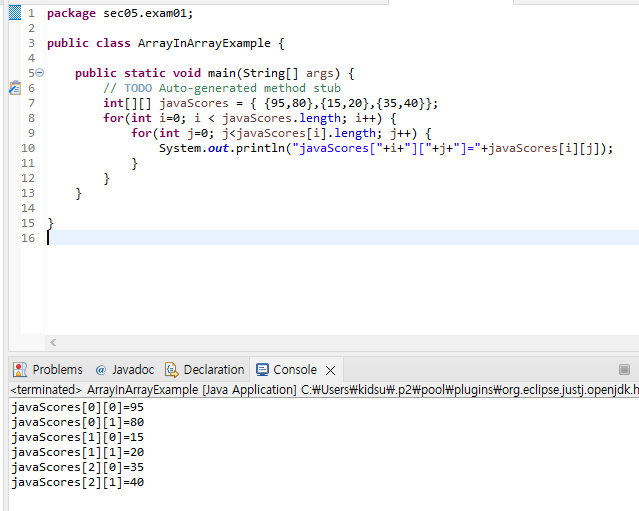
Task: Open the Problems tab
Action: [48, 370]
